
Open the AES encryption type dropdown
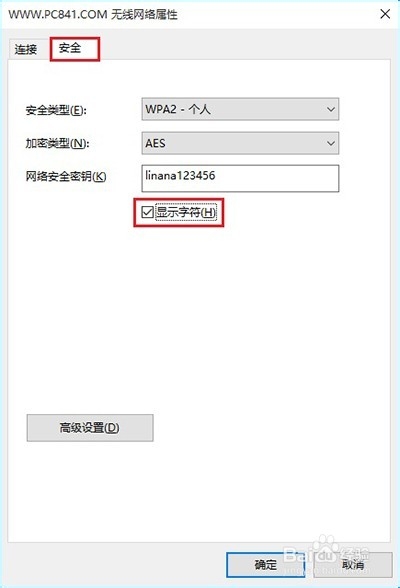[240, 143]
